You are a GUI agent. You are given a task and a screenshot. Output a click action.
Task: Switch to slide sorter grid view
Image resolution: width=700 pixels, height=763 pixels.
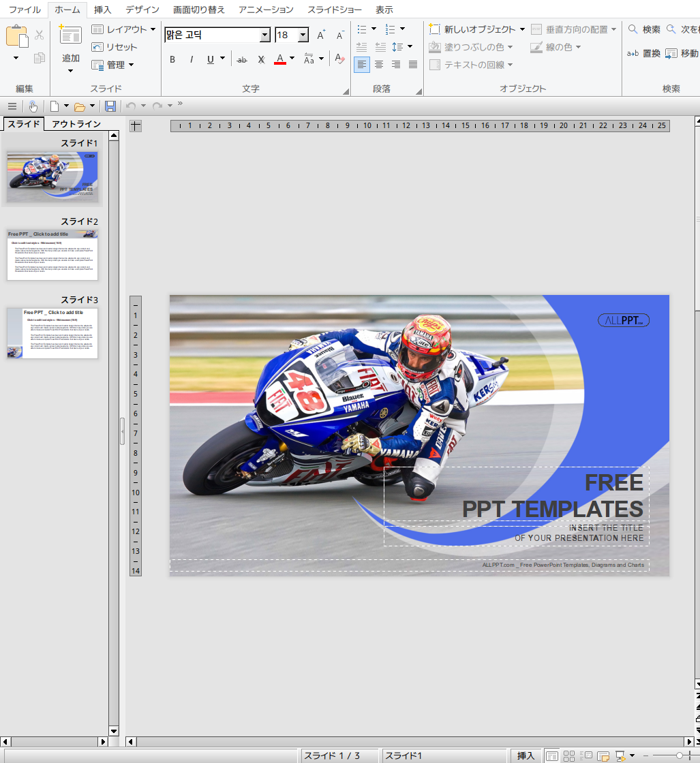point(569,756)
